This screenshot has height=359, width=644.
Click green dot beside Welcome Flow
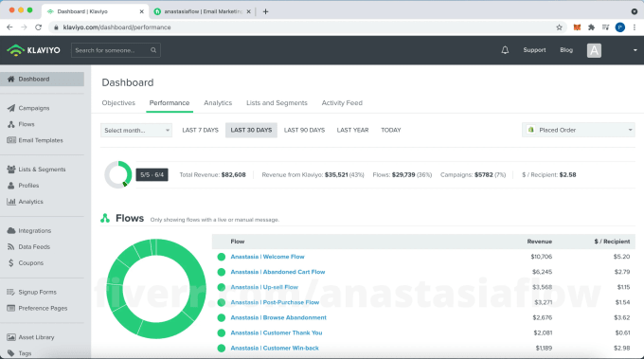coord(222,257)
